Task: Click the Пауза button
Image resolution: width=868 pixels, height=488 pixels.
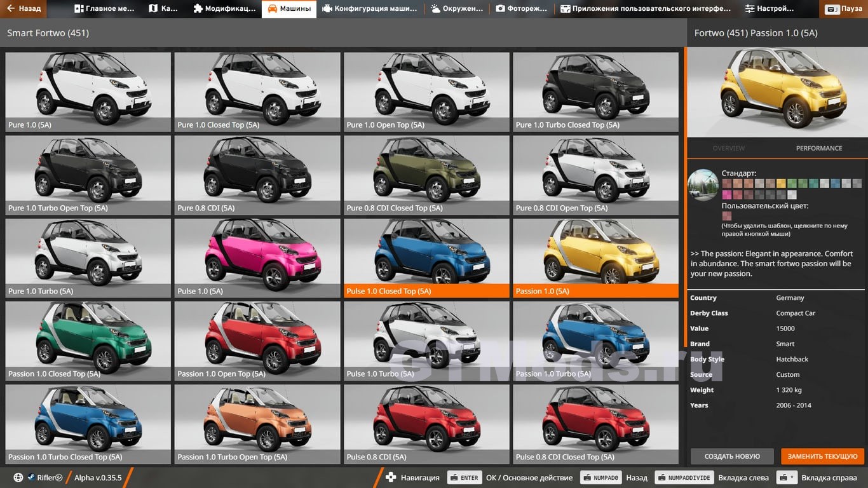Action: (x=843, y=9)
